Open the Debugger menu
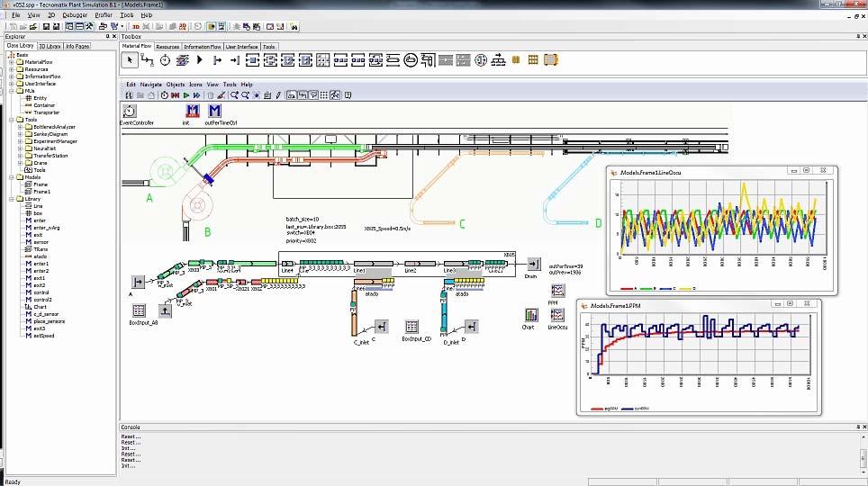 (x=75, y=15)
